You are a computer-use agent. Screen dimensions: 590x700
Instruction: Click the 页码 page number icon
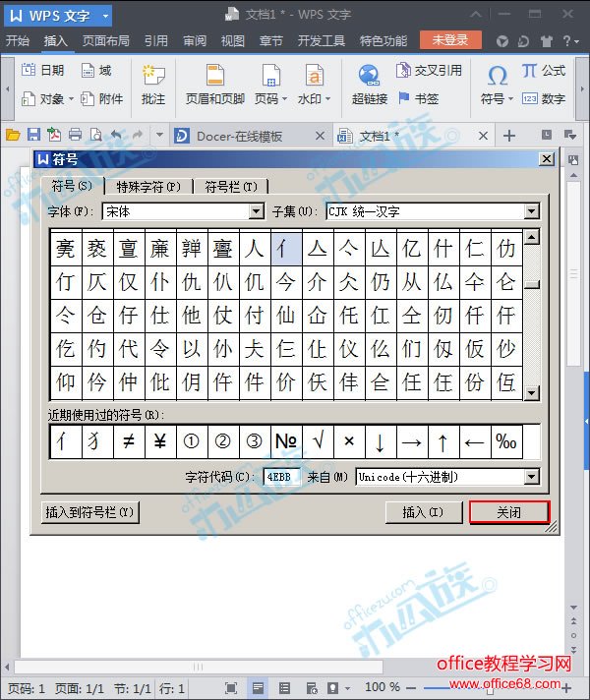[x=271, y=75]
